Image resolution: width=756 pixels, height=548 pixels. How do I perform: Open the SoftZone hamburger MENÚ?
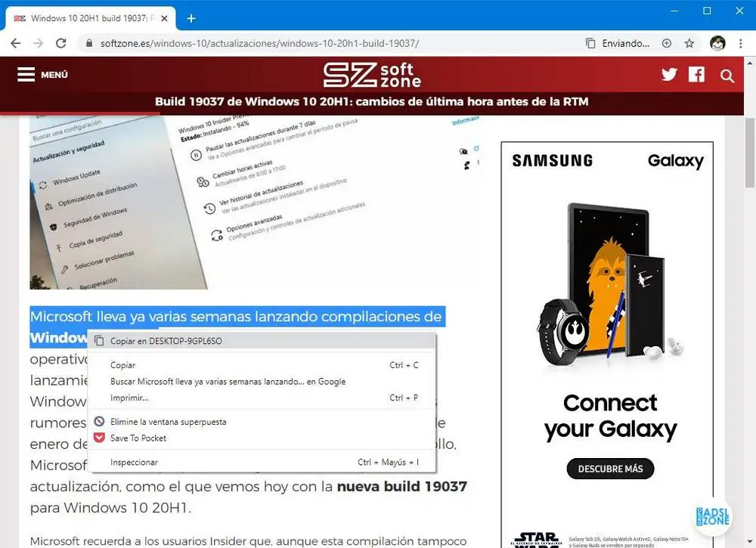point(42,75)
